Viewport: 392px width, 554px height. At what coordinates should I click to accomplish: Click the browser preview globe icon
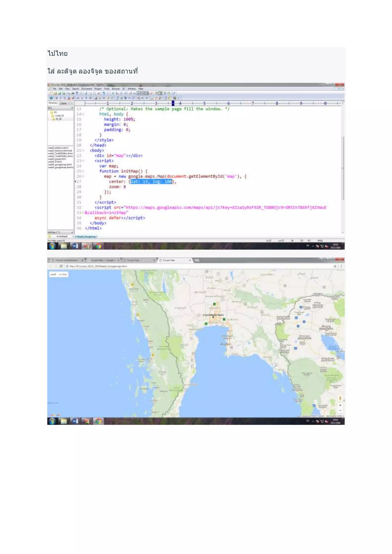[51, 98]
